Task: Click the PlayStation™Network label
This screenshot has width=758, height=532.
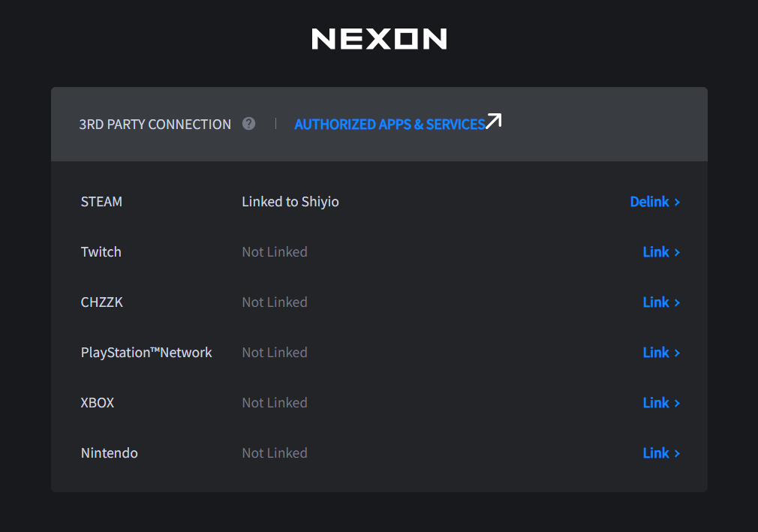Action: pyautogui.click(x=146, y=353)
